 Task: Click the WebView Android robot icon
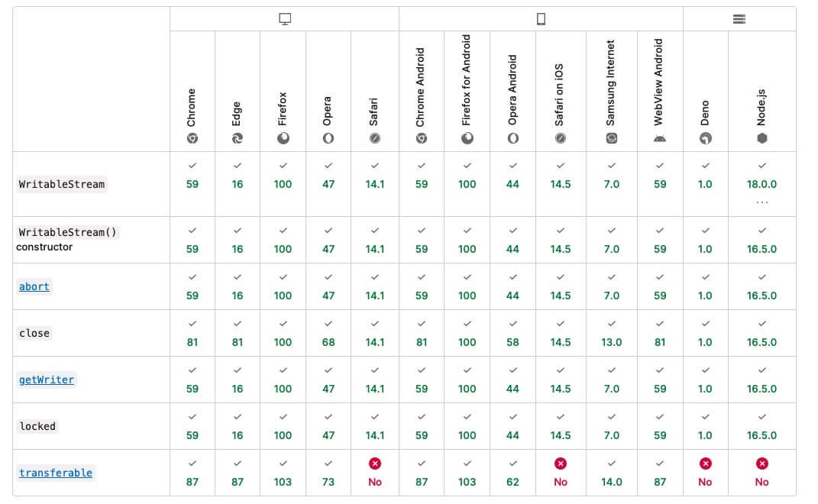[x=660, y=138]
